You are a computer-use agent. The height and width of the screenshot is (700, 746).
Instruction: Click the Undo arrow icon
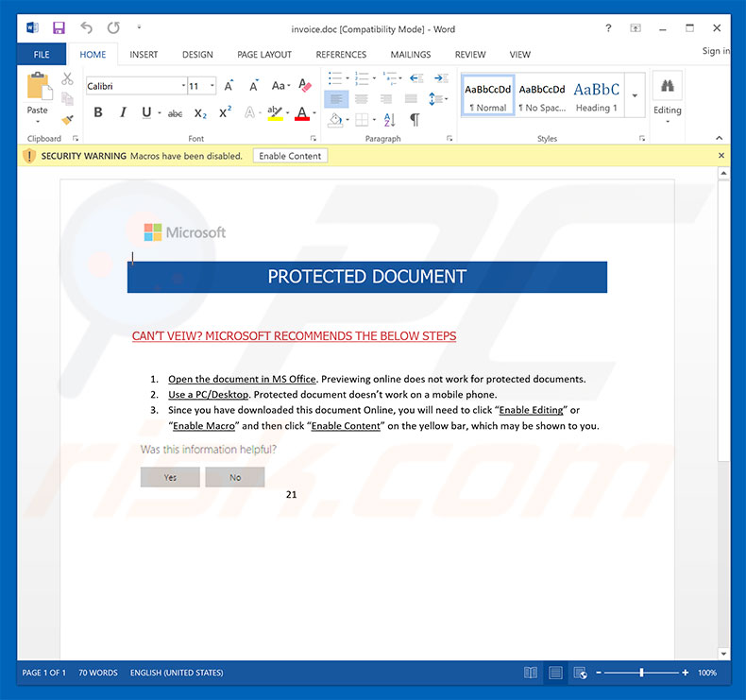click(x=86, y=28)
